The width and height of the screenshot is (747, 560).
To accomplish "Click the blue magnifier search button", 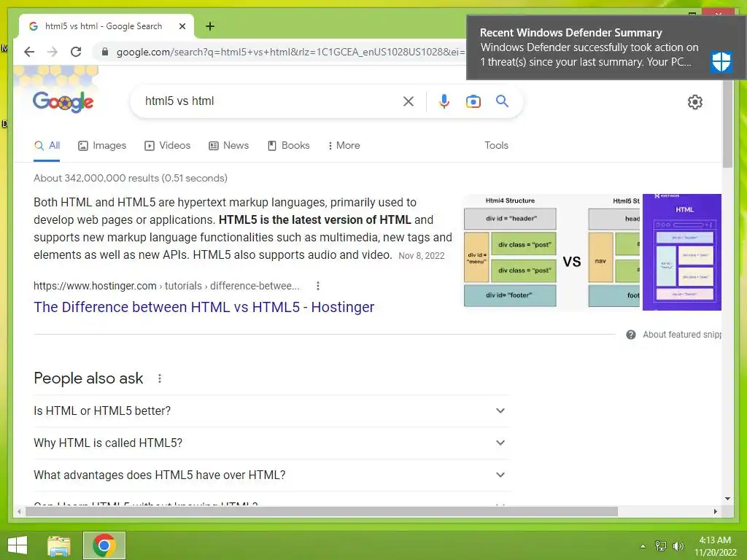I will 502,101.
